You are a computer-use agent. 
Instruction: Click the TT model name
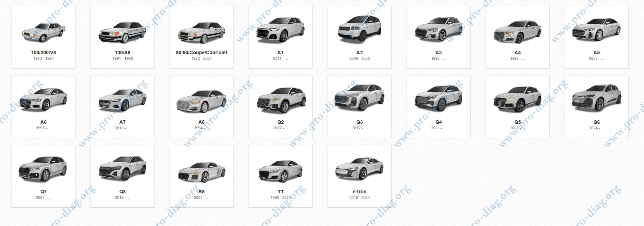[x=281, y=192]
